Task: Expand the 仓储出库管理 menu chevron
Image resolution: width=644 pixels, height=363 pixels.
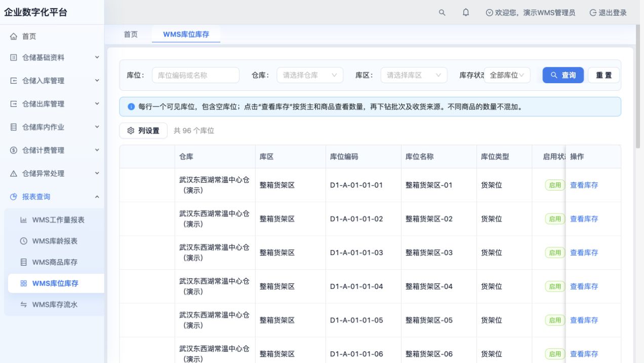Action: tap(97, 103)
